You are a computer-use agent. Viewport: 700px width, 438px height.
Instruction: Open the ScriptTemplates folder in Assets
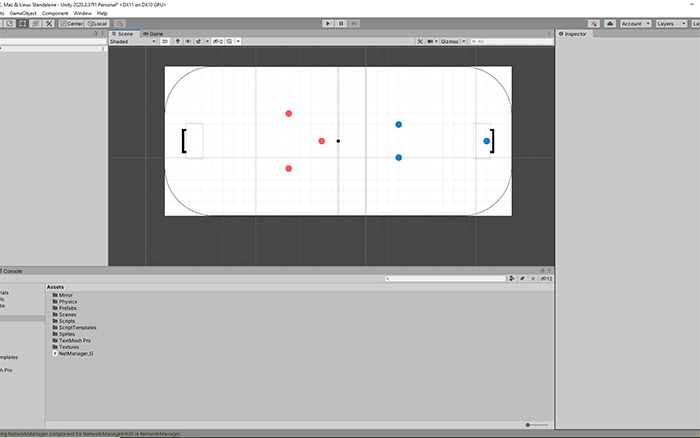75,328
